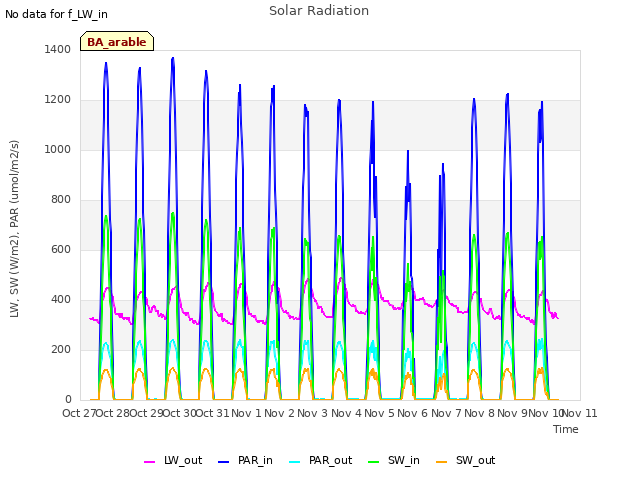
Task: Click the 600 y-axis tick label
Action: (x=61, y=250)
